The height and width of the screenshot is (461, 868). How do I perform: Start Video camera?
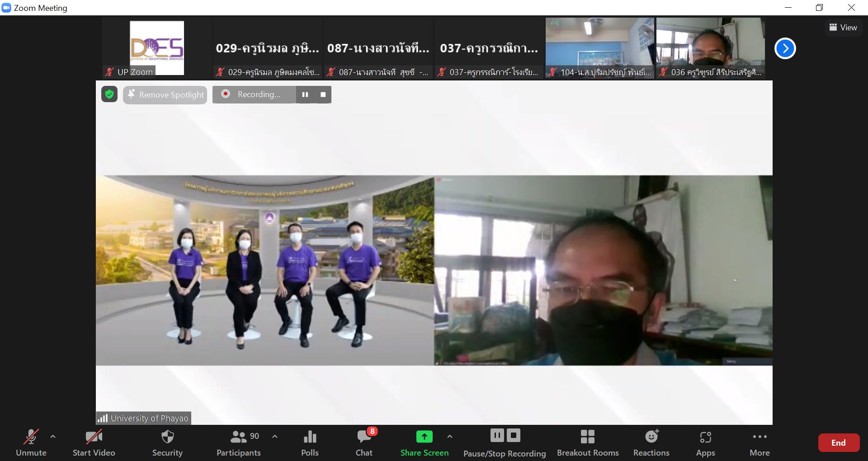click(94, 442)
